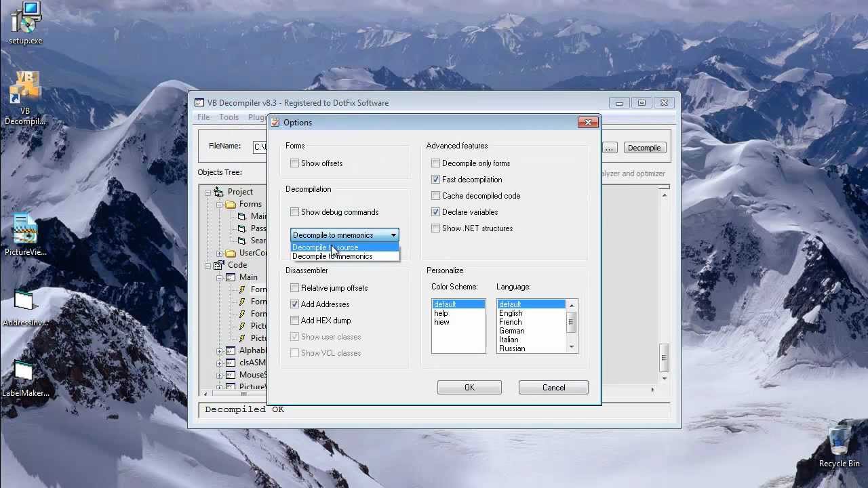
Task: Collapse the Code tree node
Action: [208, 265]
